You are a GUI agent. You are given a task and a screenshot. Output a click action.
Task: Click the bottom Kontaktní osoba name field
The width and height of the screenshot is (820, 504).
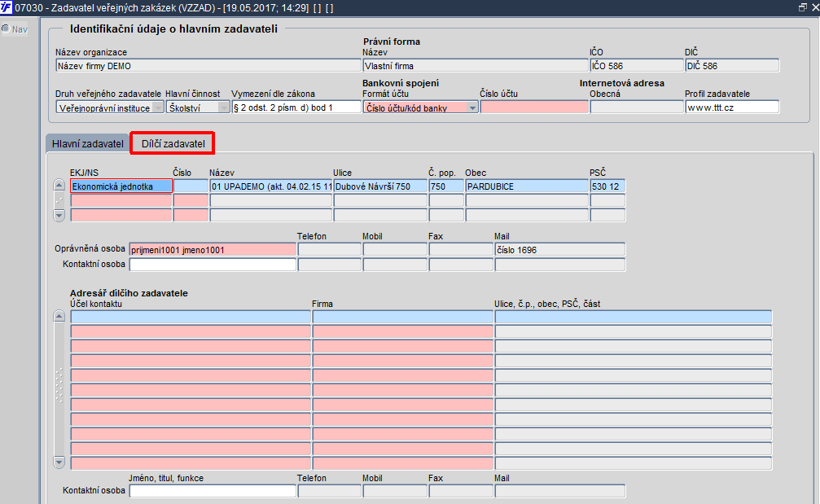click(x=213, y=490)
